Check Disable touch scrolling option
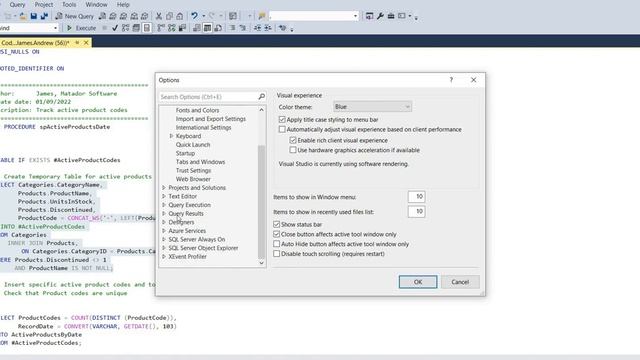 277,254
